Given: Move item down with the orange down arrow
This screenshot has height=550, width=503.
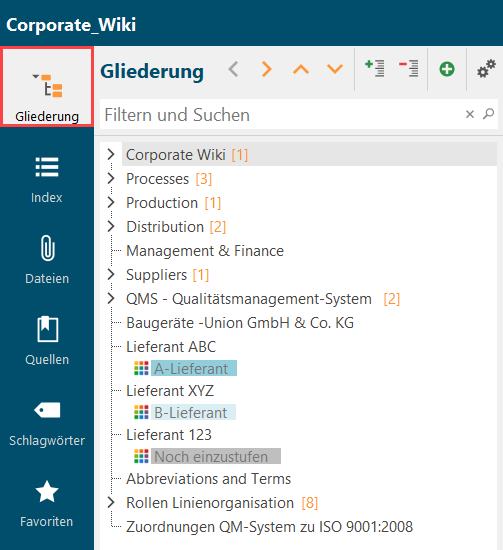Looking at the screenshot, I should click(335, 69).
